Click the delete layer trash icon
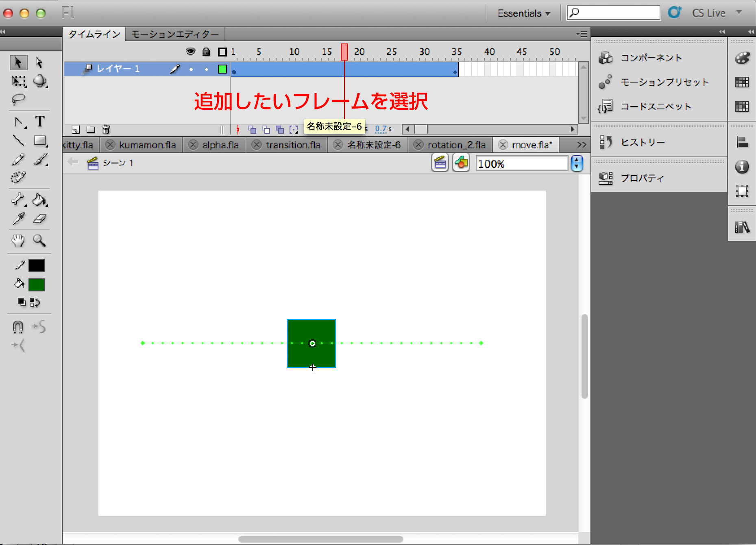Image resolution: width=756 pixels, height=545 pixels. click(106, 130)
